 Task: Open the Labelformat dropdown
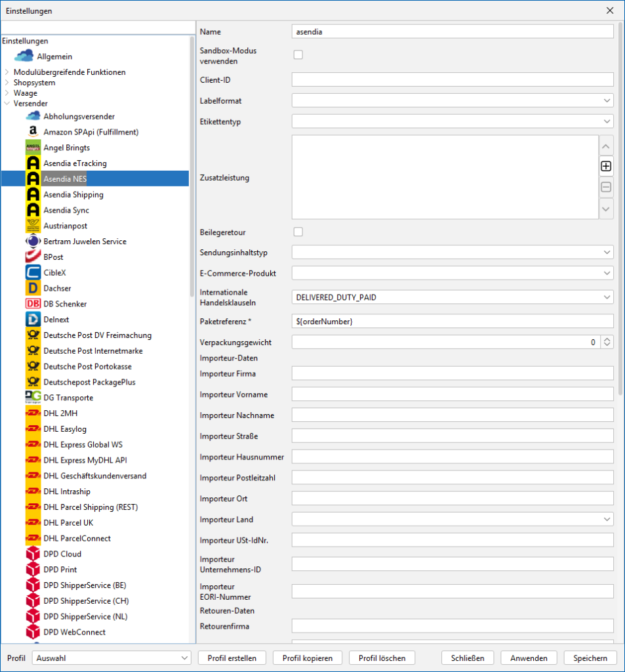click(x=453, y=100)
